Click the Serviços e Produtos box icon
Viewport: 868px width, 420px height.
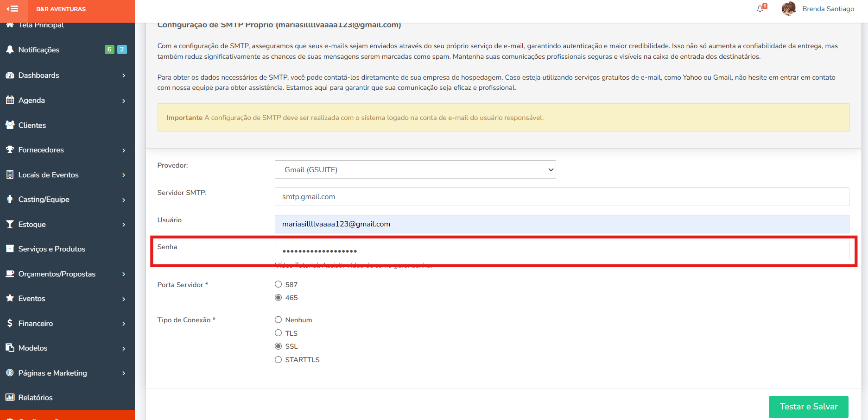(10, 249)
